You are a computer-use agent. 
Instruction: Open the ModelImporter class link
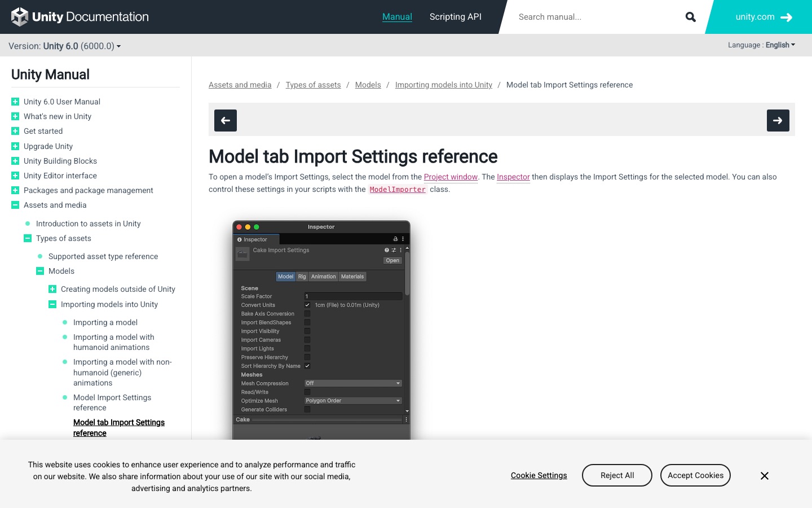(x=398, y=190)
